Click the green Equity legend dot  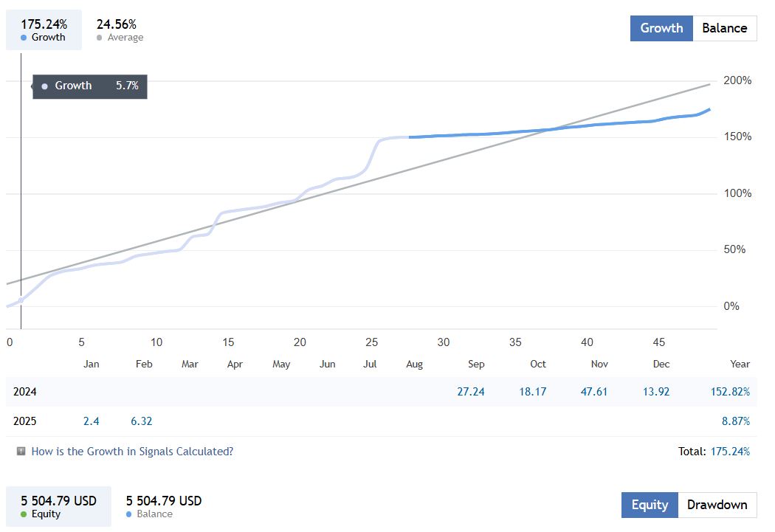pyautogui.click(x=24, y=514)
